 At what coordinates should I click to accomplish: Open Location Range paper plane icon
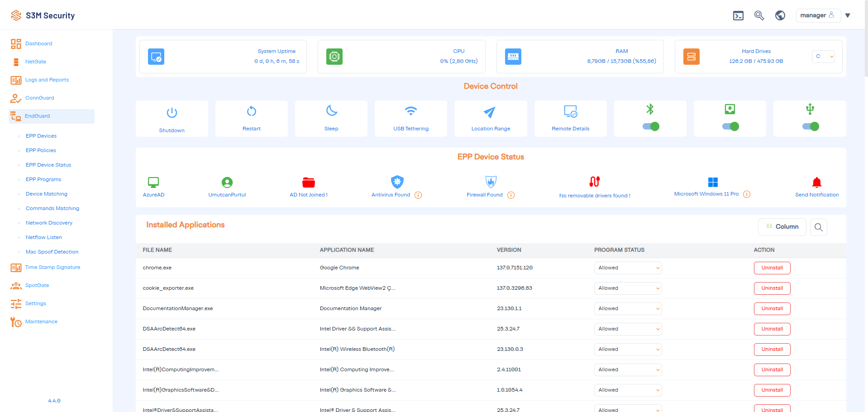coord(490,111)
